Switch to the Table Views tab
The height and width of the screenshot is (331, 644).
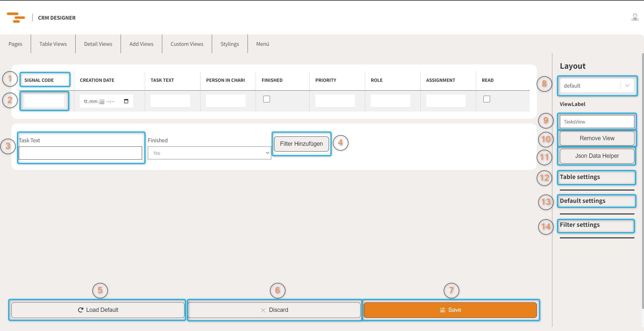click(53, 44)
